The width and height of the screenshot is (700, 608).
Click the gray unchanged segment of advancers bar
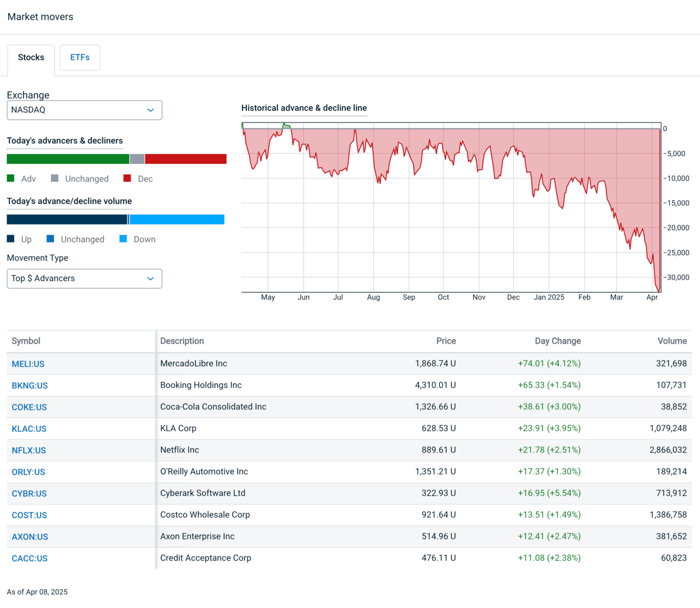pyautogui.click(x=137, y=159)
